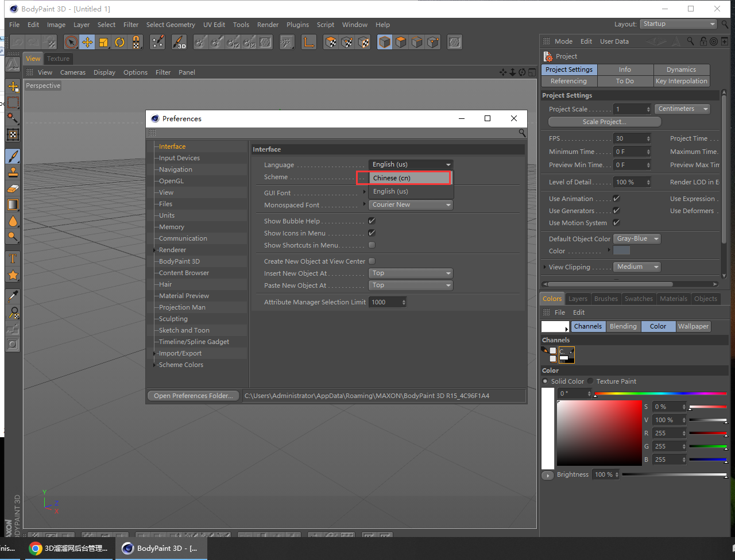The height and width of the screenshot is (560, 735).
Task: Open Chrome from the taskbar
Action: click(69, 549)
